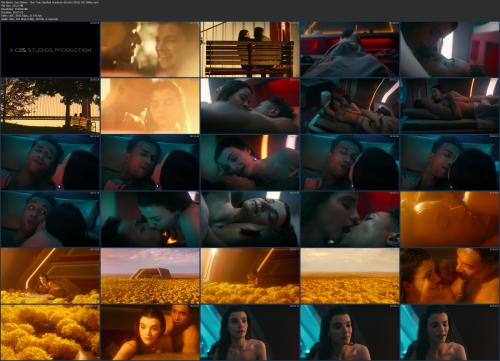Select the sepia smiling face thumbnail in top row
Image resolution: width=500 pixels, height=361 pixels.
(x=150, y=49)
